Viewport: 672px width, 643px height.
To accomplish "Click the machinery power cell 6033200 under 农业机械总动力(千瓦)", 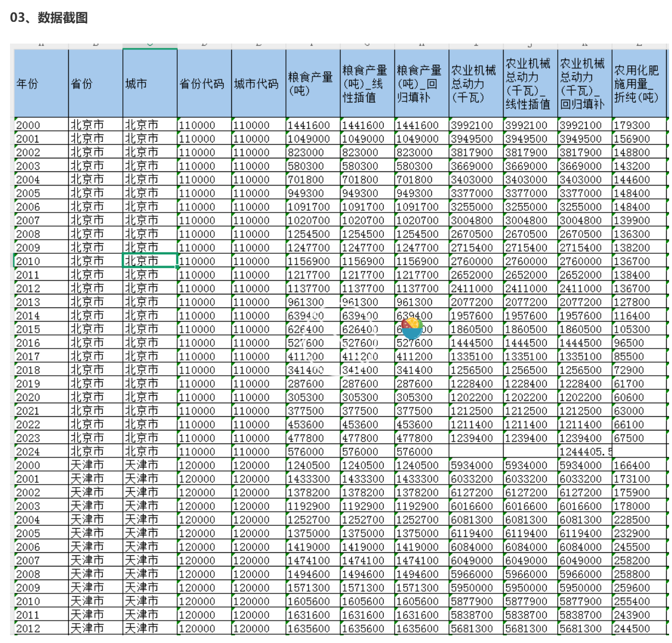I will pos(477,479).
